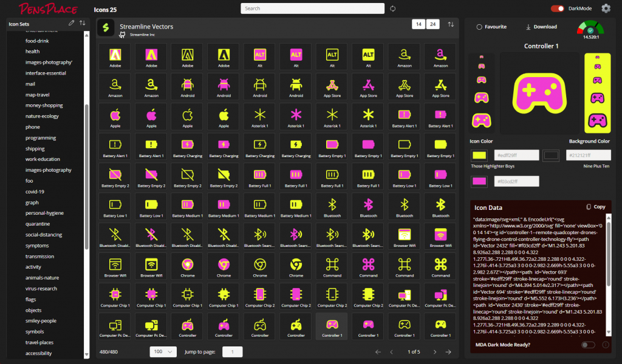Click the sort arrows next to 24 button
This screenshot has height=364, width=622.
[451, 24]
